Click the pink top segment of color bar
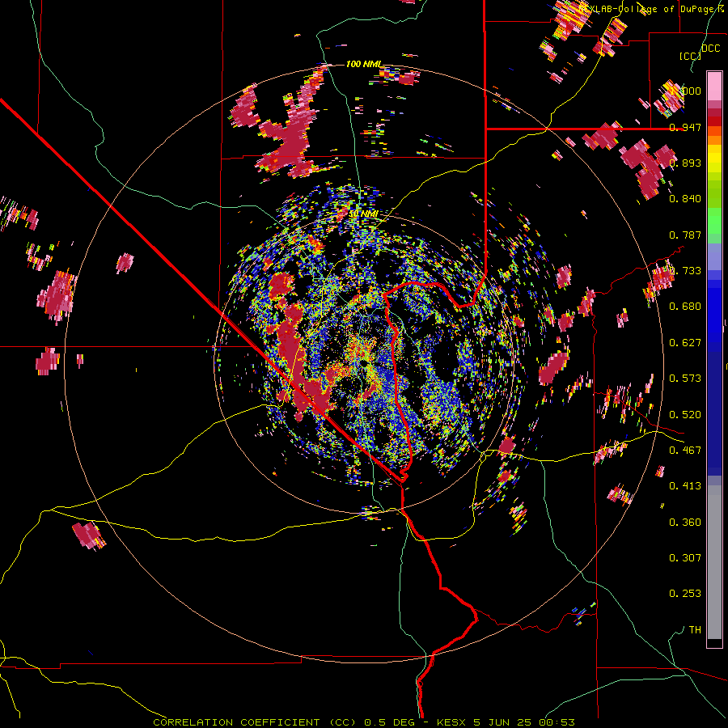The image size is (728, 728). click(x=714, y=86)
